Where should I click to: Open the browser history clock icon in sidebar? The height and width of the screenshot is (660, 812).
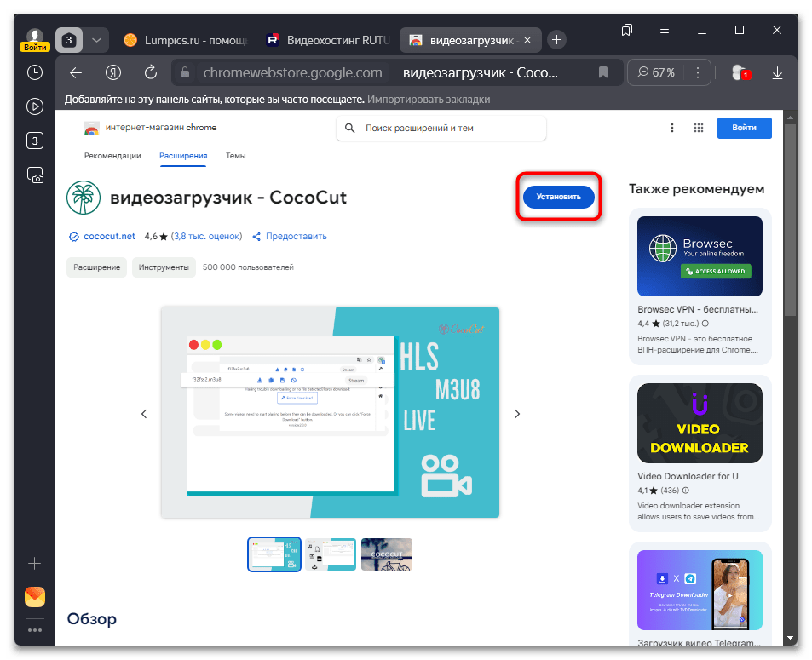click(35, 72)
